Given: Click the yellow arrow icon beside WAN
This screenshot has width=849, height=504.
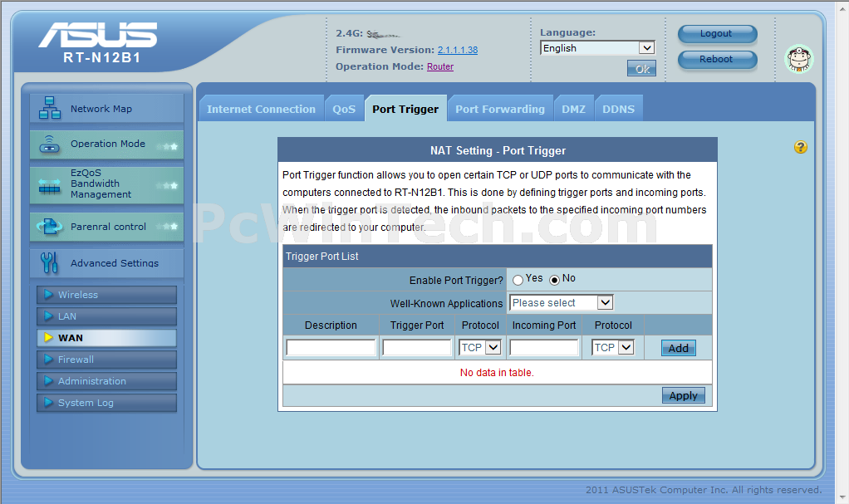Looking at the screenshot, I should pos(48,338).
